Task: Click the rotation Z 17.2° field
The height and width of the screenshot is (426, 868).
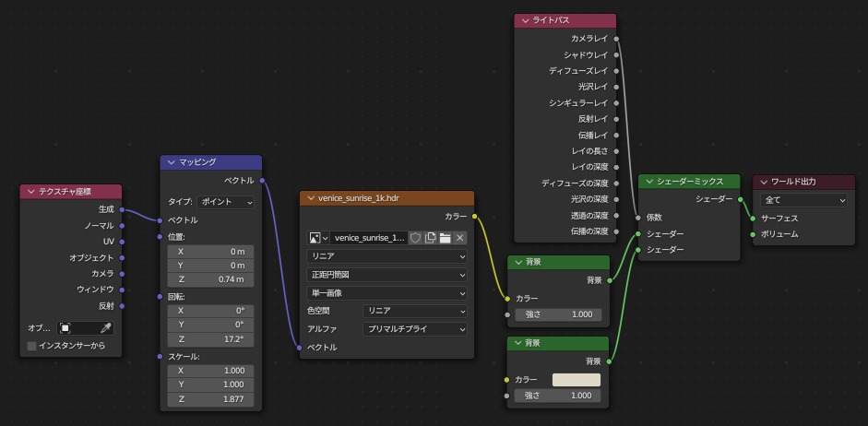Action: tap(211, 339)
